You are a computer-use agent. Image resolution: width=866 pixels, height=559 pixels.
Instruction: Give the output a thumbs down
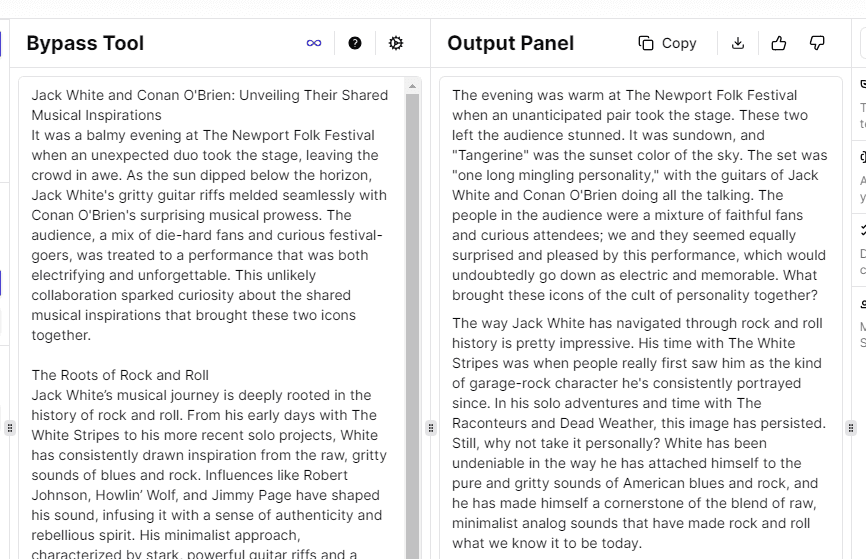(817, 43)
